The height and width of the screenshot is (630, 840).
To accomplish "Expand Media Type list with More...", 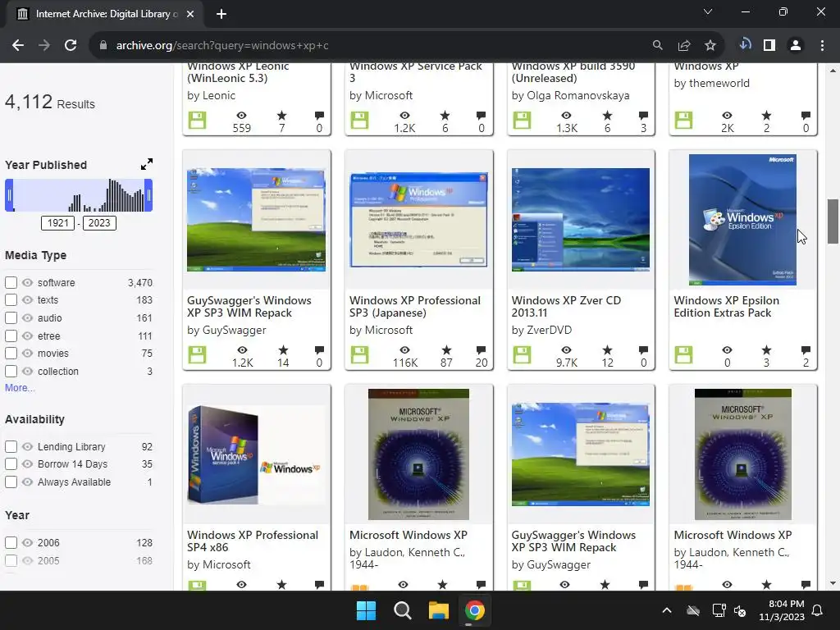I will coord(20,388).
